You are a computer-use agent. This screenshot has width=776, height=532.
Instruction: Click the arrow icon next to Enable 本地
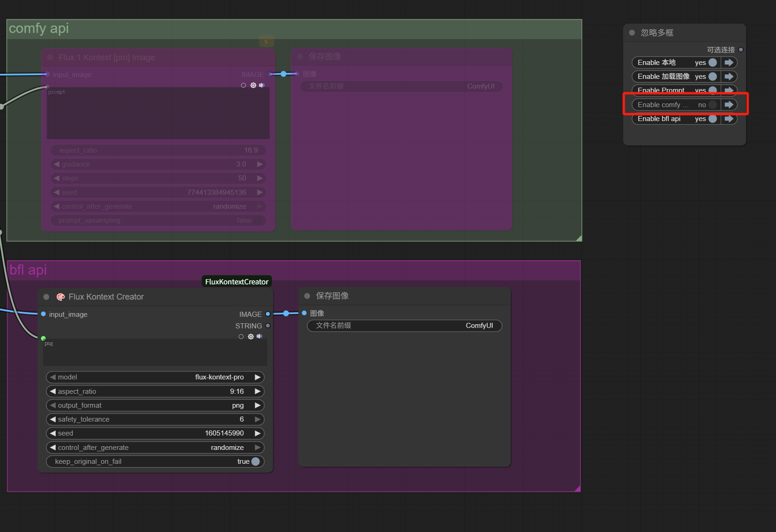click(729, 63)
